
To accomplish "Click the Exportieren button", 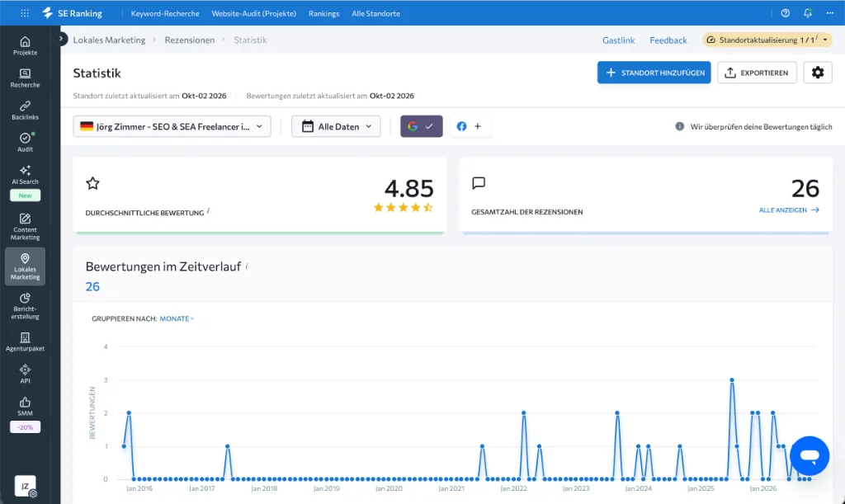I will 758,73.
